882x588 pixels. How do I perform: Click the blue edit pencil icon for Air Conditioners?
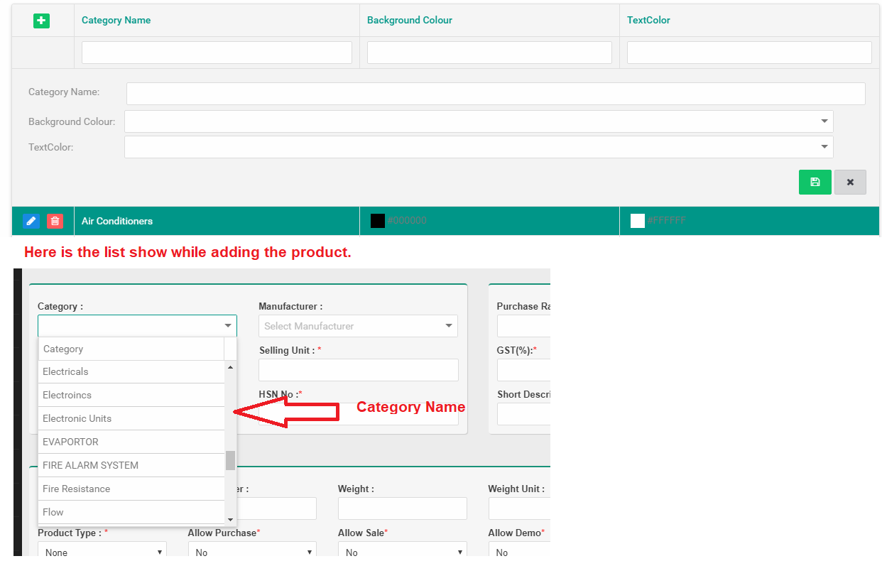[x=31, y=221]
